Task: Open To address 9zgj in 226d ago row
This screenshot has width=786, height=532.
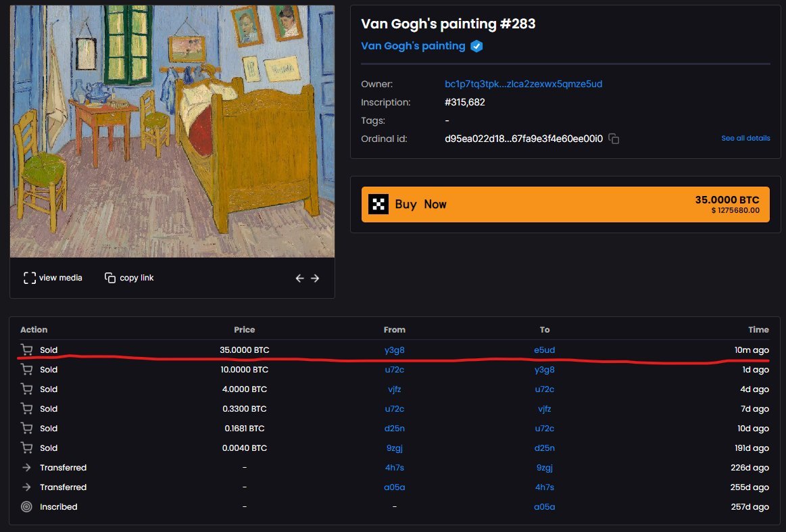Action: pos(544,467)
